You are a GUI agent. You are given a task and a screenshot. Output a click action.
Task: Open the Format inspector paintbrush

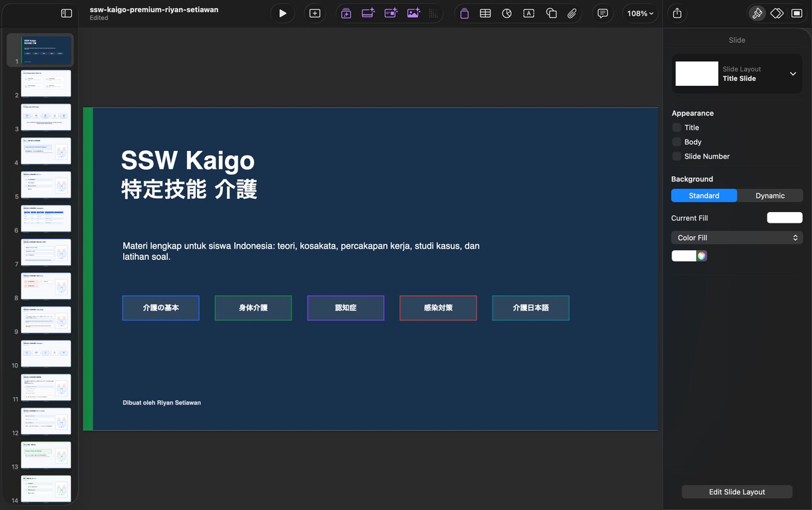(757, 13)
